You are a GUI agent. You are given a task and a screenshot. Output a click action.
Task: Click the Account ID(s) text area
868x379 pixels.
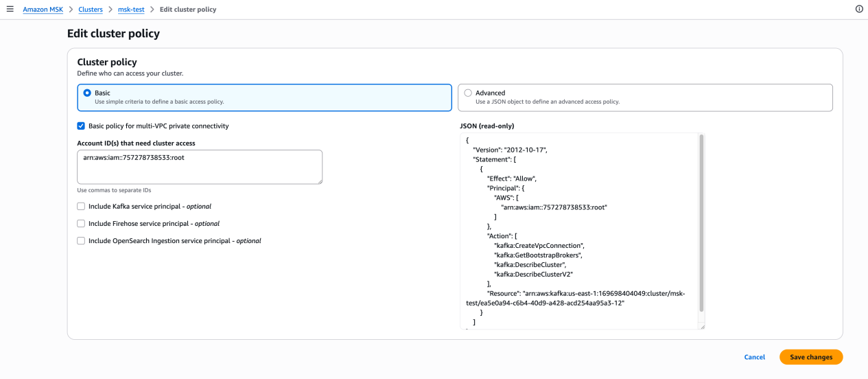pyautogui.click(x=200, y=167)
